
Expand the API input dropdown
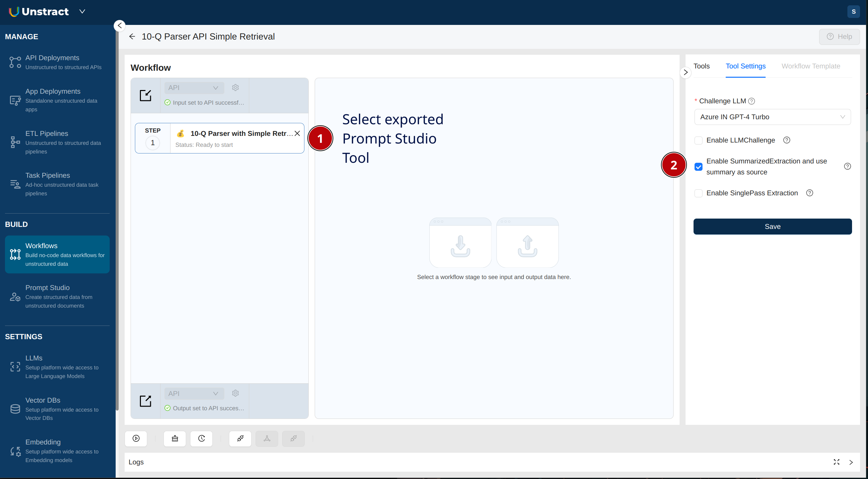215,87
